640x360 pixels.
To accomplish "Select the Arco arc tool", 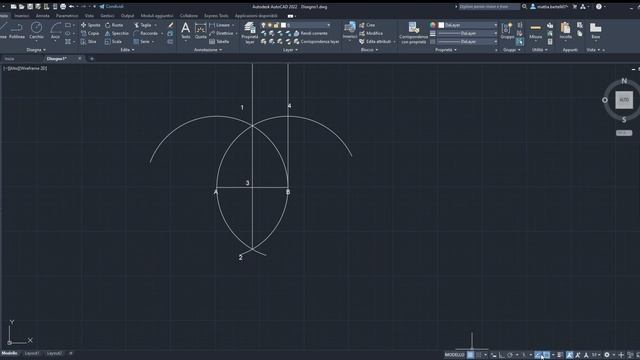I will [56, 31].
